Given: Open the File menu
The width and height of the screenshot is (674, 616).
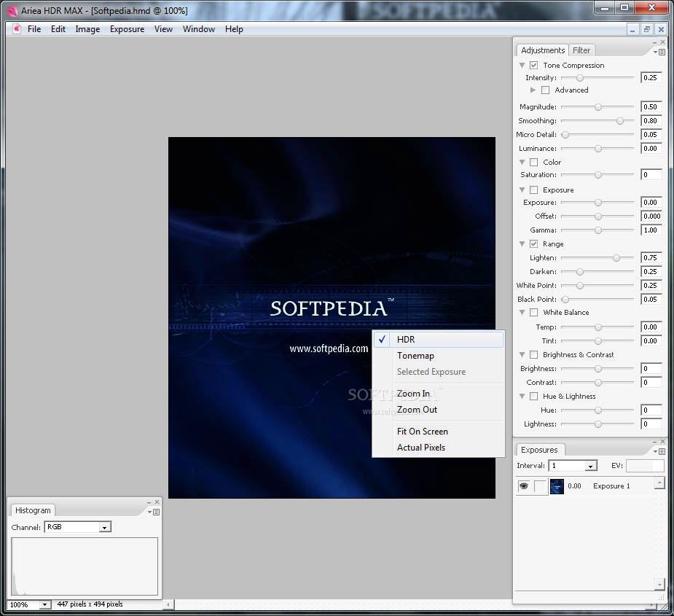Looking at the screenshot, I should tap(34, 29).
